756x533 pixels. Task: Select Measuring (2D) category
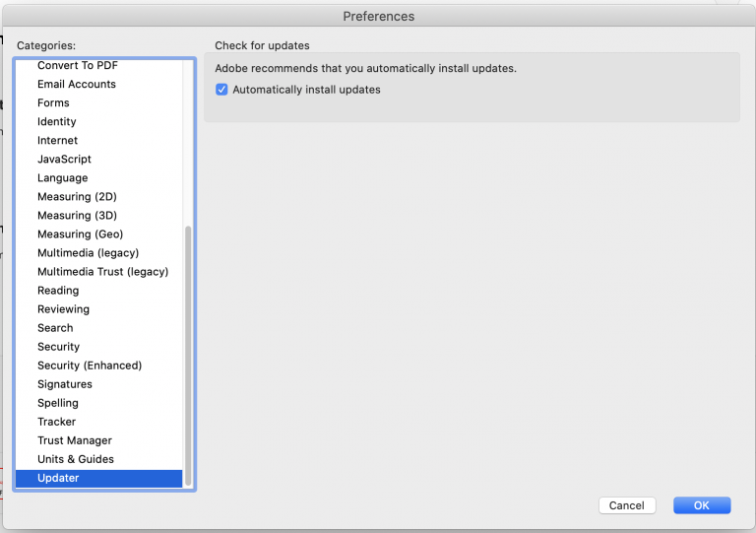click(77, 197)
